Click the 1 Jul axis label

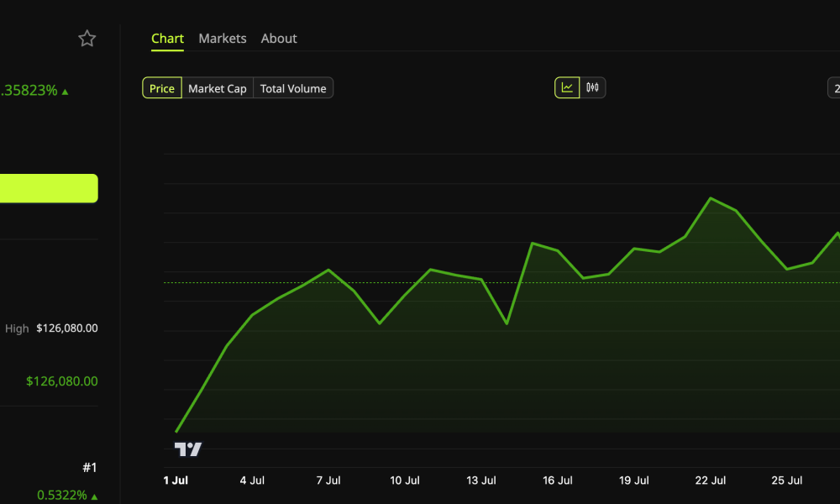(176, 480)
